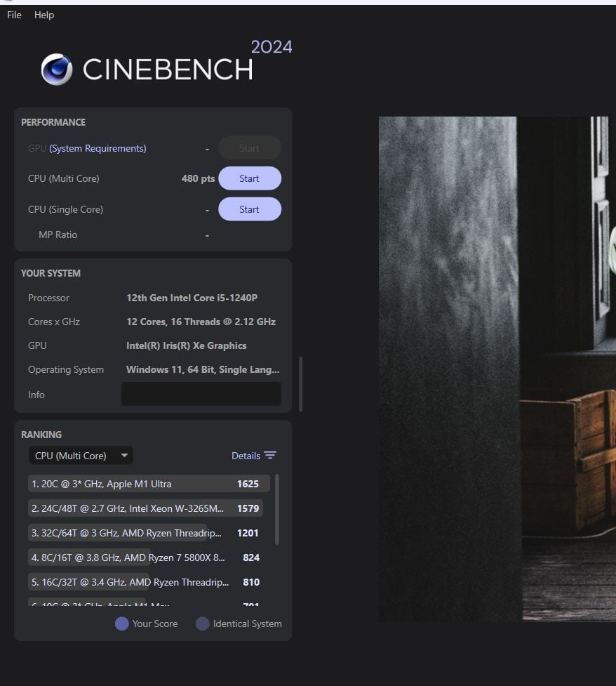The image size is (616, 686).
Task: Click the processor name 12th Gen Intel Core i5-1240P
Action: pyautogui.click(x=192, y=298)
